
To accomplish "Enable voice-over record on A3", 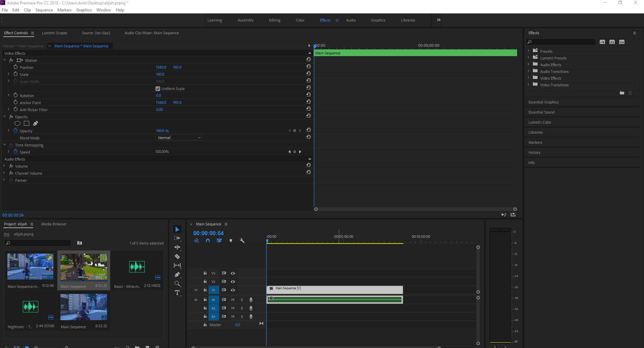I will coord(251,316).
